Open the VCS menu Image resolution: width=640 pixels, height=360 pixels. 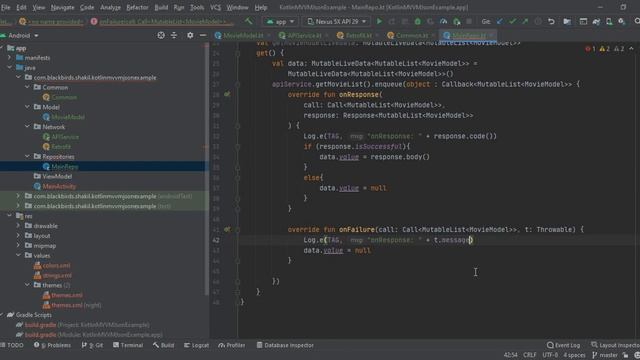(x=216, y=7)
